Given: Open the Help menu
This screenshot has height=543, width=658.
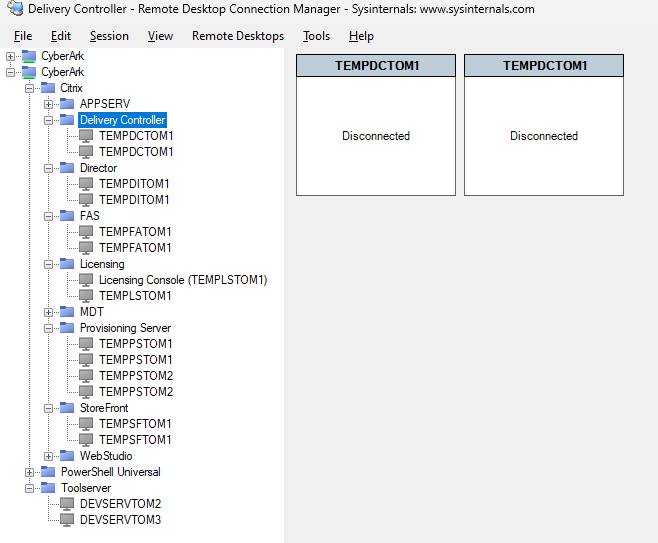Looking at the screenshot, I should click(361, 36).
